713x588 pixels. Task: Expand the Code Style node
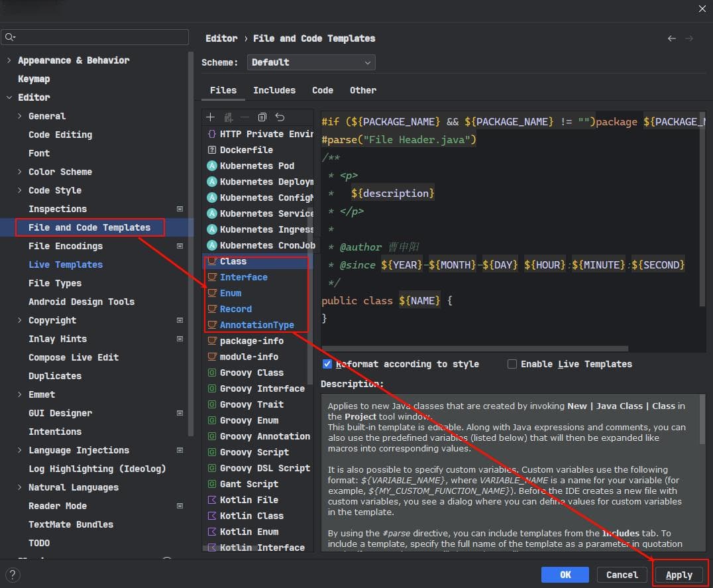[x=20, y=190]
